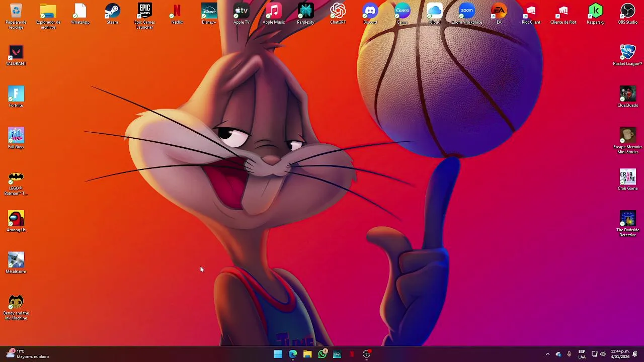Open the clock showing 11:44 p.m.
The width and height of the screenshot is (644, 362).
coord(619,354)
